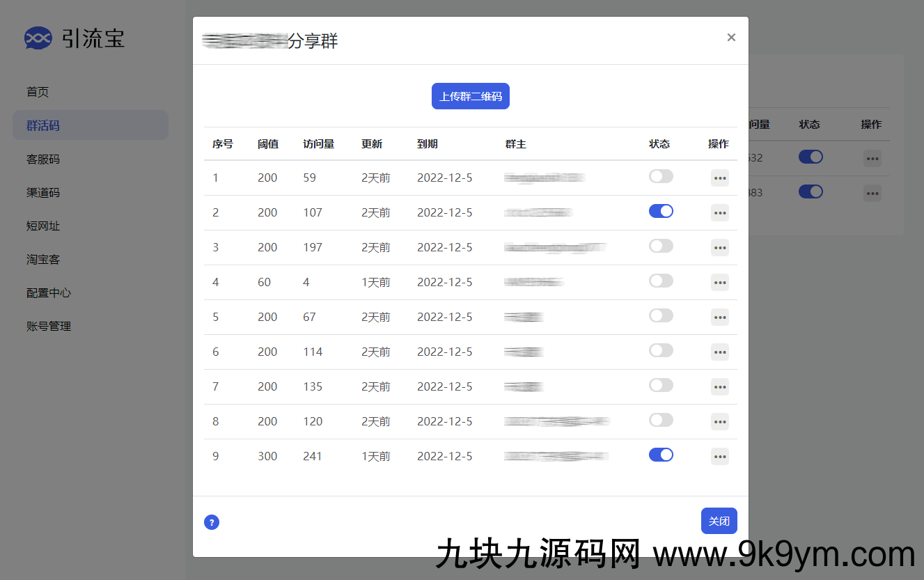The image size is (924, 580).
Task: Click the 上传群二维码 upload button
Action: [471, 96]
